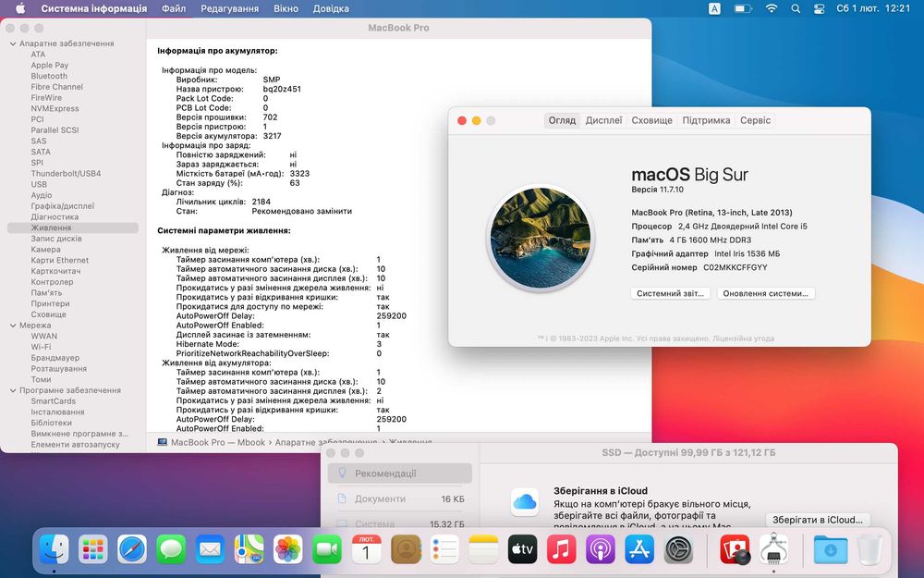This screenshot has width=924, height=578.
Task: Select Thunderbolt/USB4 in sidebar
Action: (x=66, y=174)
